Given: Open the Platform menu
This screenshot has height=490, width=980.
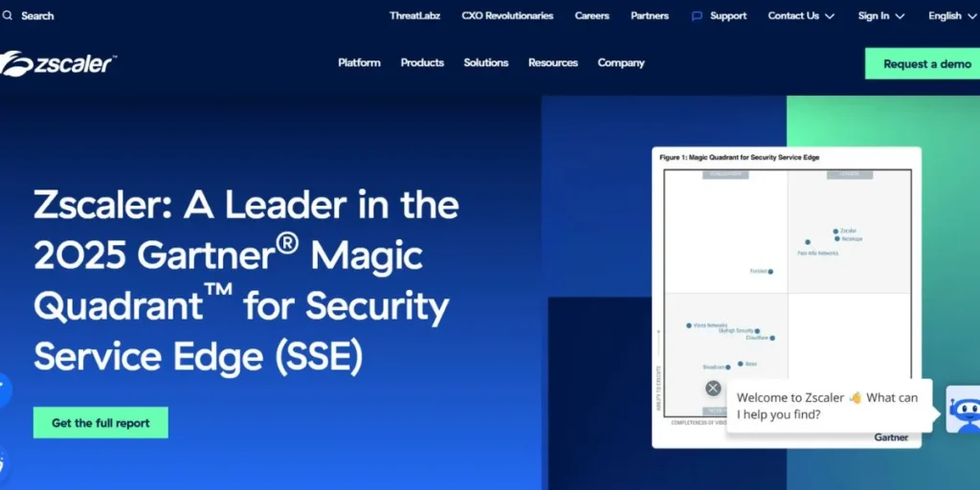Looking at the screenshot, I should 360,62.
